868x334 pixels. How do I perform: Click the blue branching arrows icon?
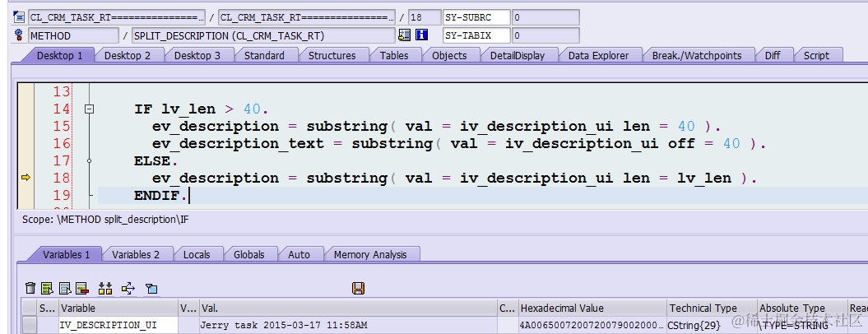tap(128, 288)
